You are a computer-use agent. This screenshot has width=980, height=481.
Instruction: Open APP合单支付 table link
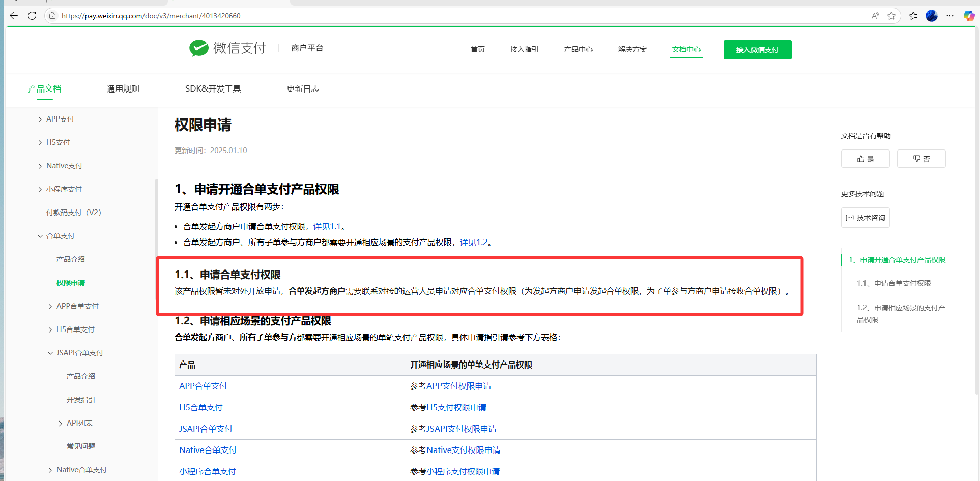pyautogui.click(x=203, y=386)
